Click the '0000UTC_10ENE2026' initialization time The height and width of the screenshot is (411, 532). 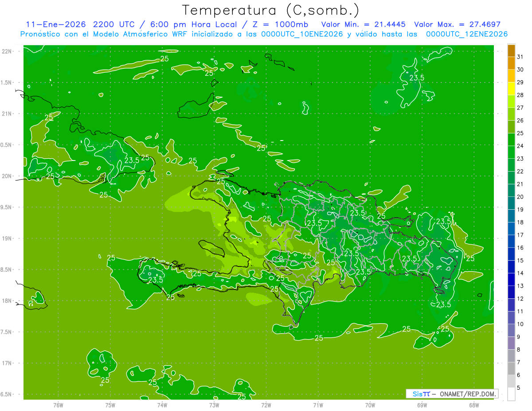coord(302,34)
